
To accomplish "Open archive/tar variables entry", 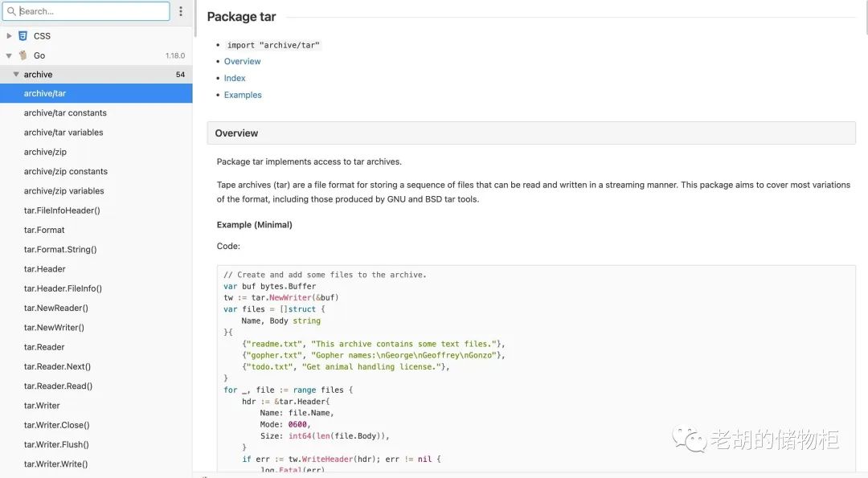I will (x=96, y=133).
